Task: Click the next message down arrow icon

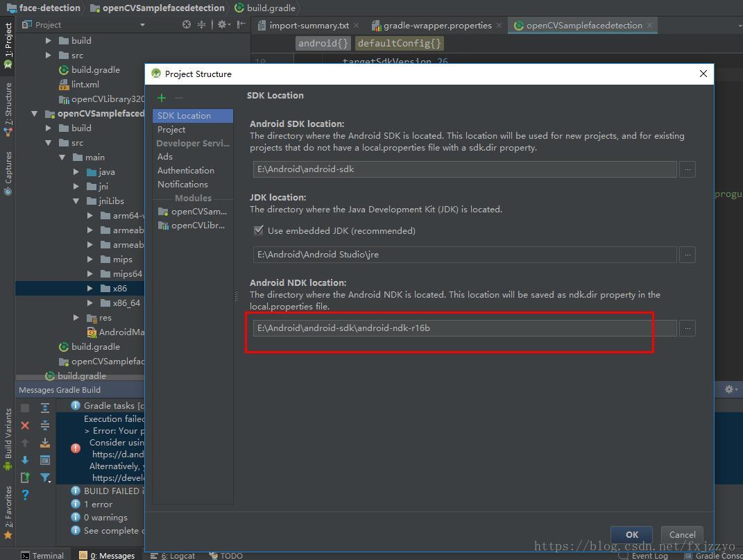Action: click(x=25, y=460)
